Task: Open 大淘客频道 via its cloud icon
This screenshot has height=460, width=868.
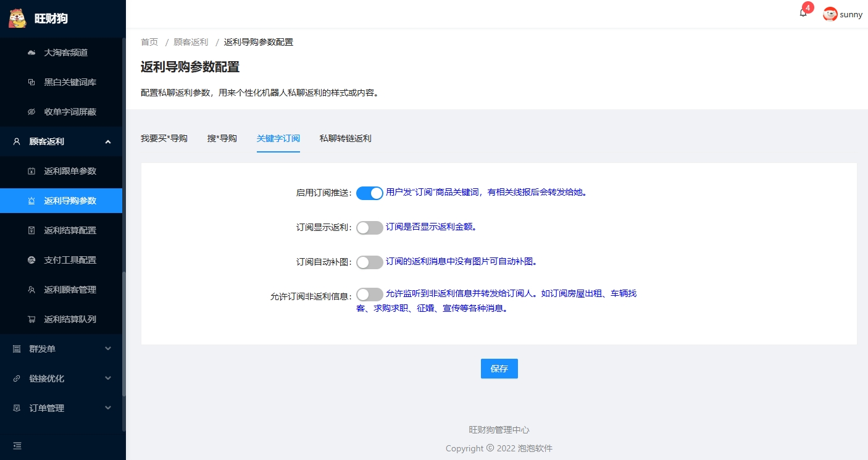Action: [31, 53]
